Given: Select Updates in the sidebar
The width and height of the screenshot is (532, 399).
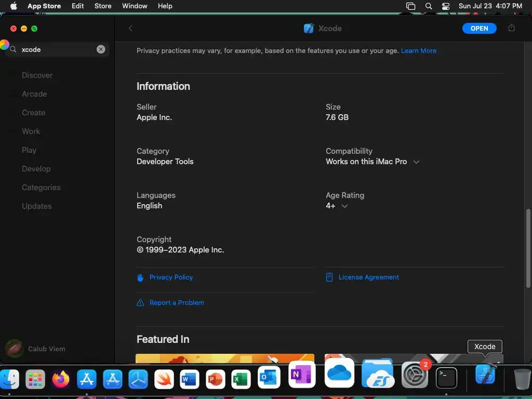Looking at the screenshot, I should [37, 206].
